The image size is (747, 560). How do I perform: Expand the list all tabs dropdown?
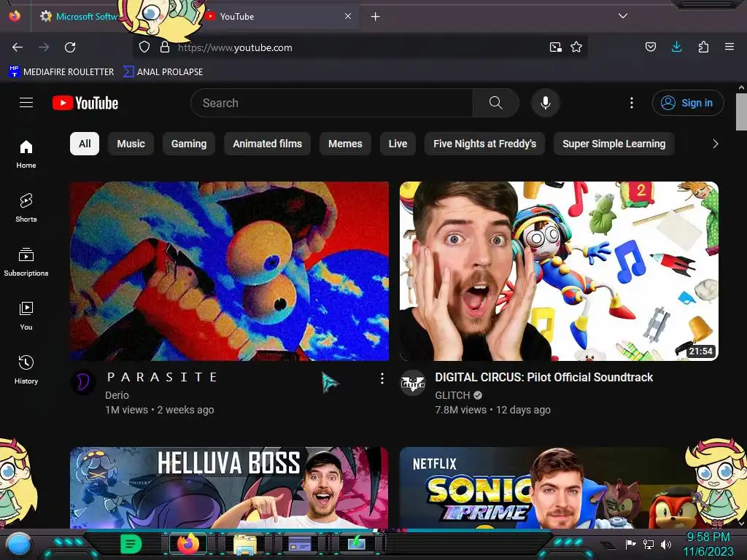coord(623,16)
